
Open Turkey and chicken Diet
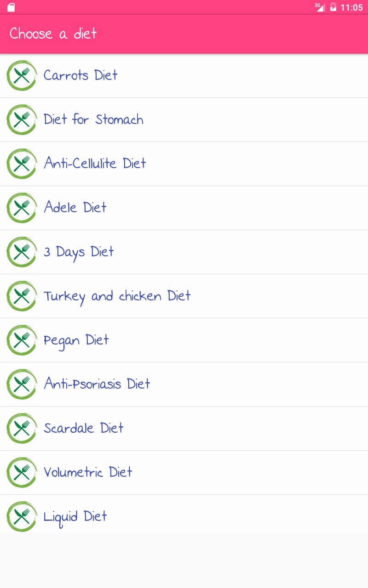click(117, 296)
